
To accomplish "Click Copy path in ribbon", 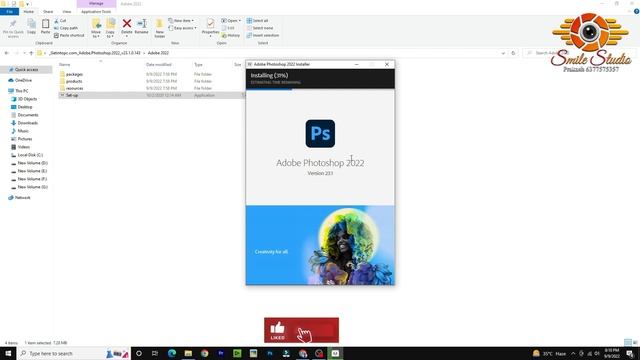I will [66, 28].
